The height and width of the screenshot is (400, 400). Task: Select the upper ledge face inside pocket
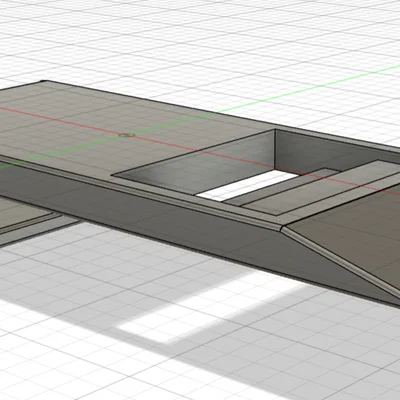point(337,187)
